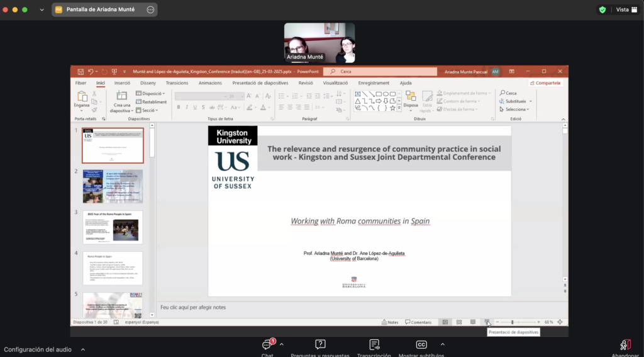Expand the Disposició dropdown
Image resolution: width=644 pixels, height=357 pixels.
151,93
